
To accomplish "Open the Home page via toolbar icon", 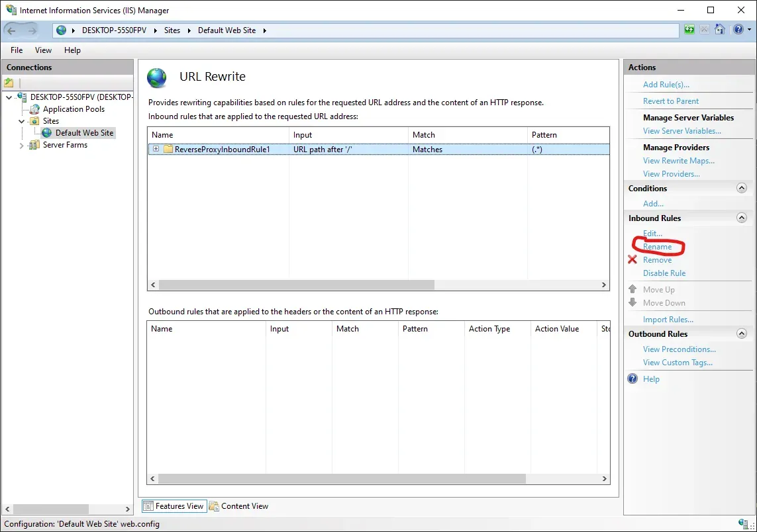I will [x=720, y=29].
